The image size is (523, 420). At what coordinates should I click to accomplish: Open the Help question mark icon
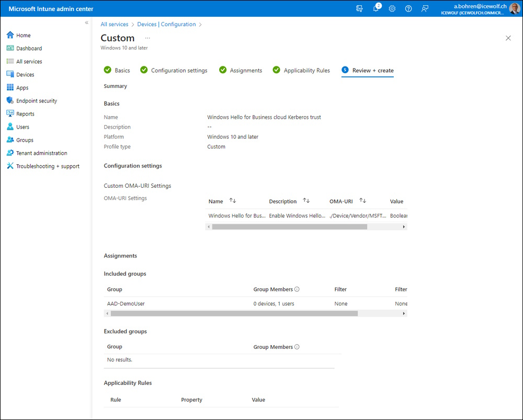point(408,9)
